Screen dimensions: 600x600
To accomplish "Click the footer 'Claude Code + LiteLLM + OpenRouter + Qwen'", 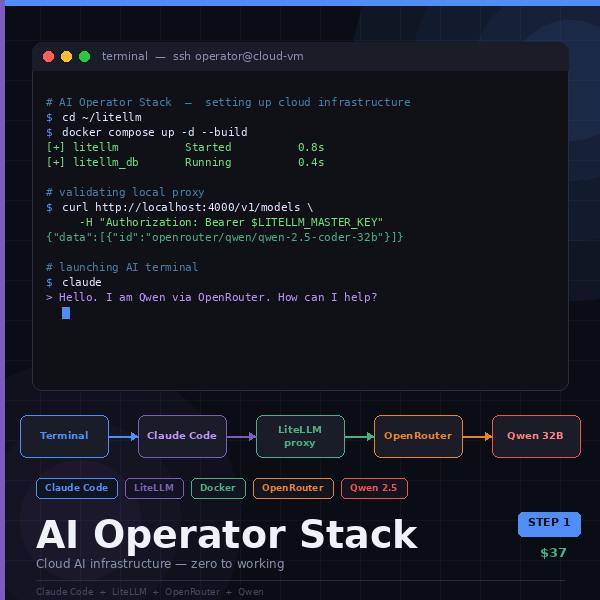I will [150, 592].
